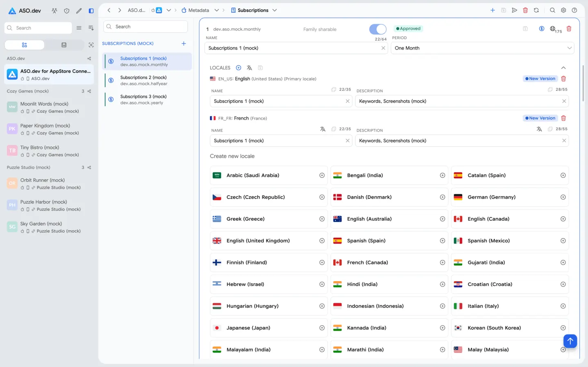This screenshot has width=588, height=367.
Task: Toggle the sidebar panel icon
Action: (91, 11)
